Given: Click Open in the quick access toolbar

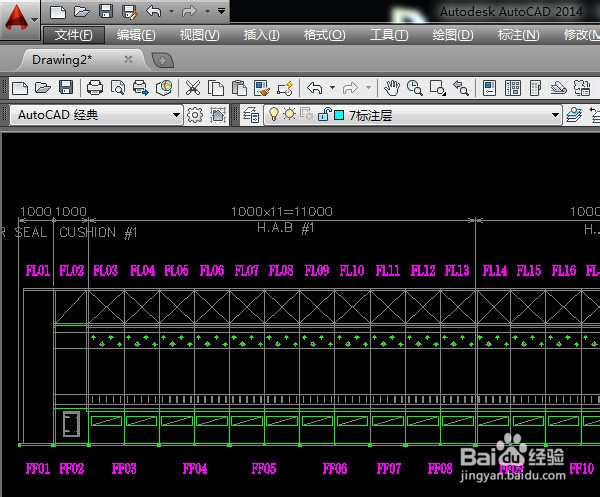Looking at the screenshot, I should [82, 11].
